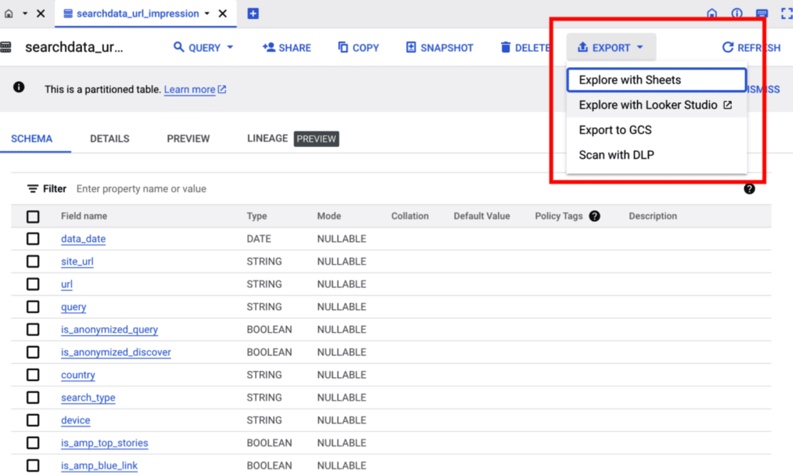
Task: Open the searchdata_url_impression tab dropdown arrow
Action: tap(207, 14)
